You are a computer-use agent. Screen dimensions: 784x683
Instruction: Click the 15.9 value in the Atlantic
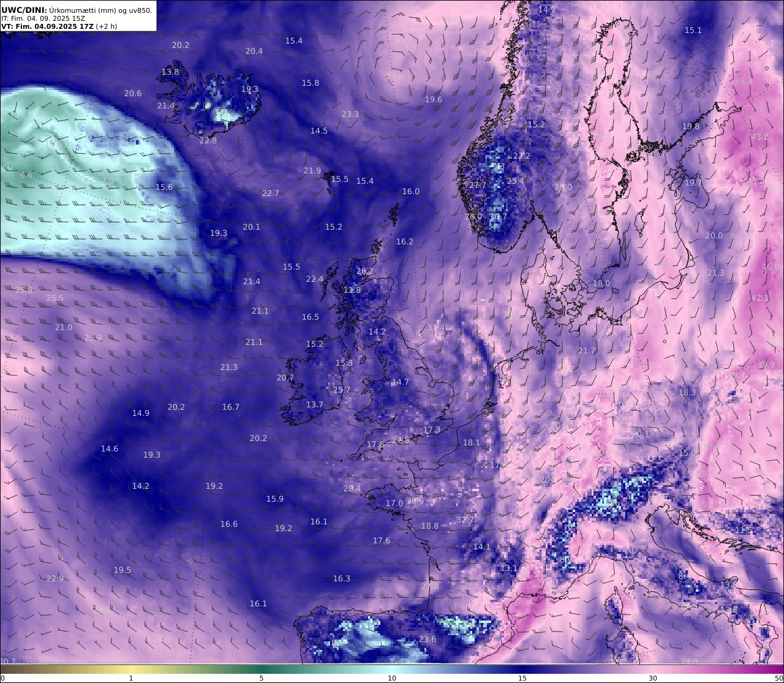click(x=275, y=499)
